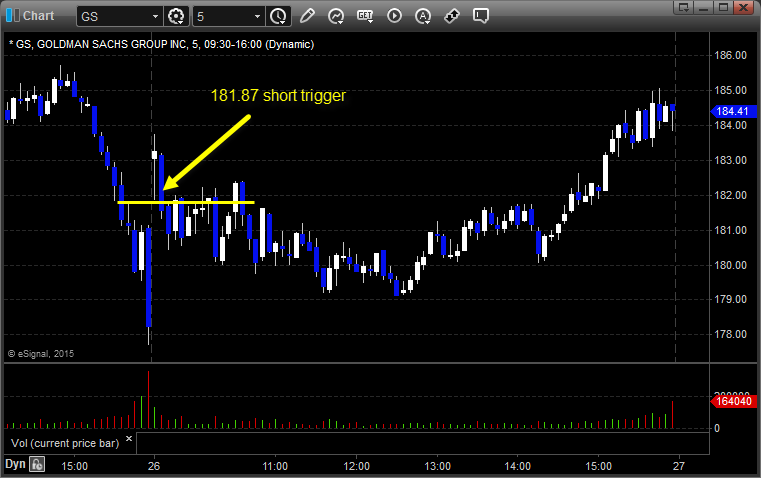The width and height of the screenshot is (761, 478).
Task: Open the interval dropdown showing 5
Action: click(229, 16)
